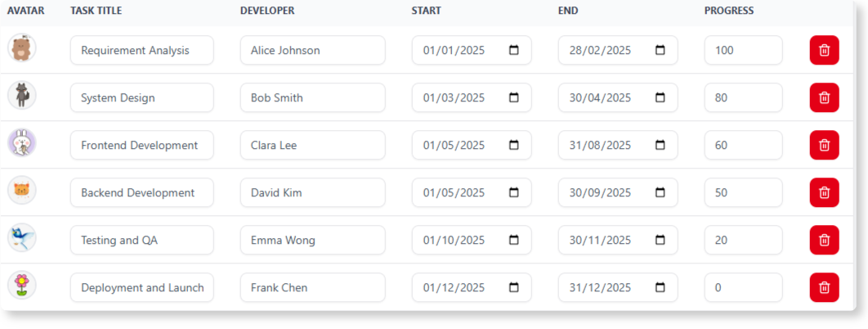Delete the Requirement Analysis task row
The image size is (868, 329).
point(824,50)
